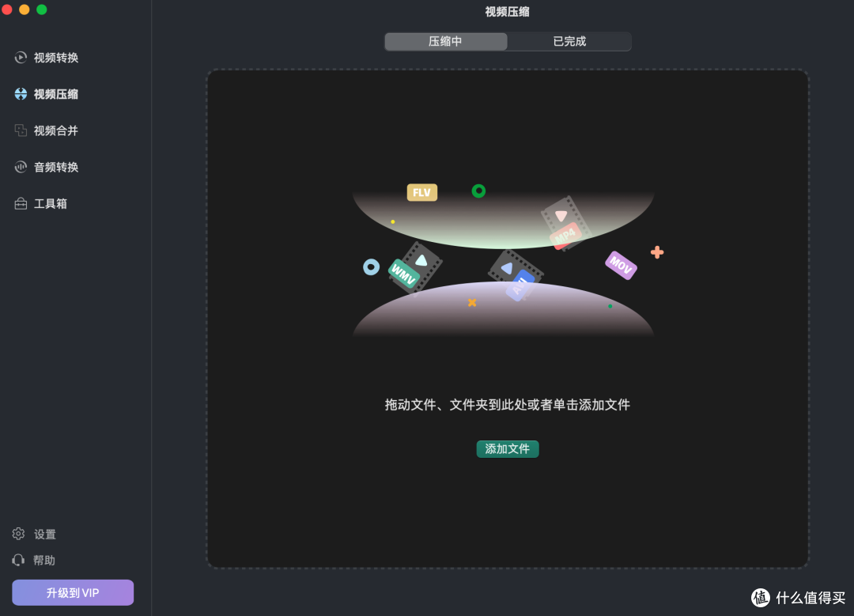Close the window with red button
Image resolution: width=854 pixels, height=616 pixels.
[x=7, y=9]
